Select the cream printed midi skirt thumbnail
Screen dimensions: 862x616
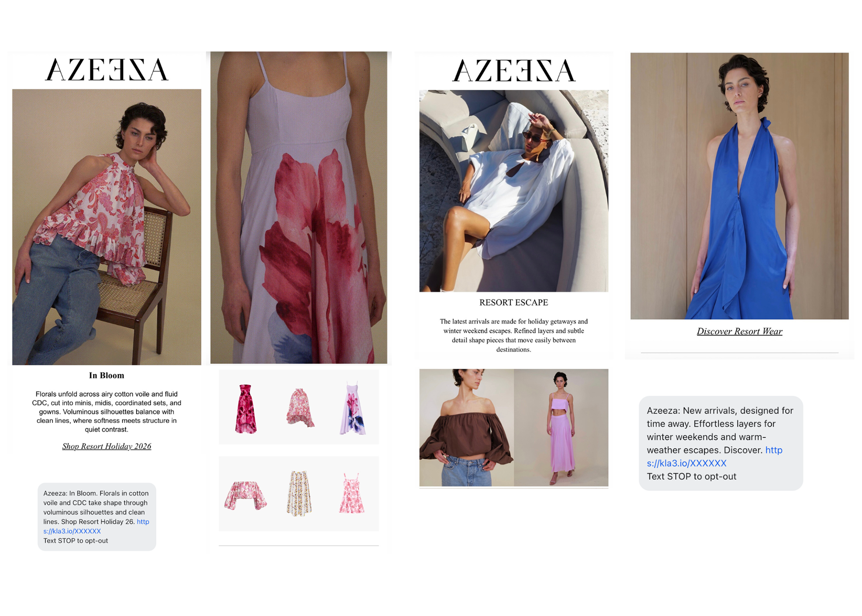pyautogui.click(x=299, y=493)
